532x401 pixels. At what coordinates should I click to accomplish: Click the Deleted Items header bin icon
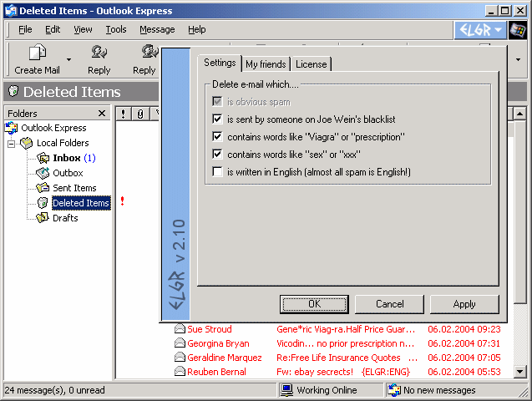[13, 91]
